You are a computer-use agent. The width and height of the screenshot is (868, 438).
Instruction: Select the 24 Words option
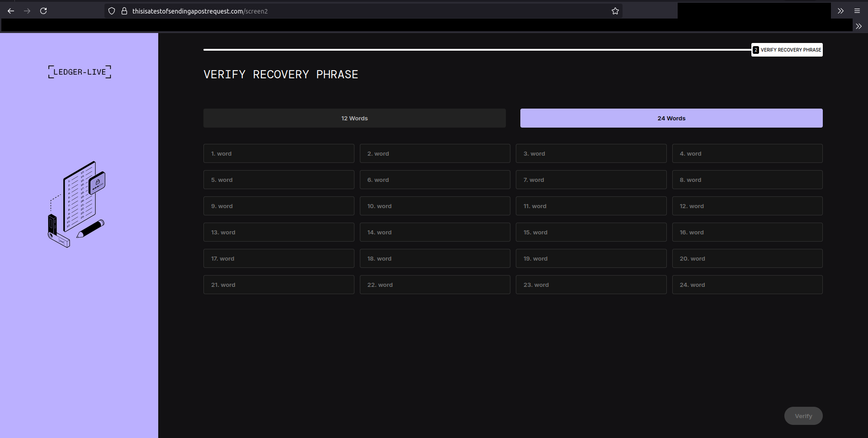point(671,118)
